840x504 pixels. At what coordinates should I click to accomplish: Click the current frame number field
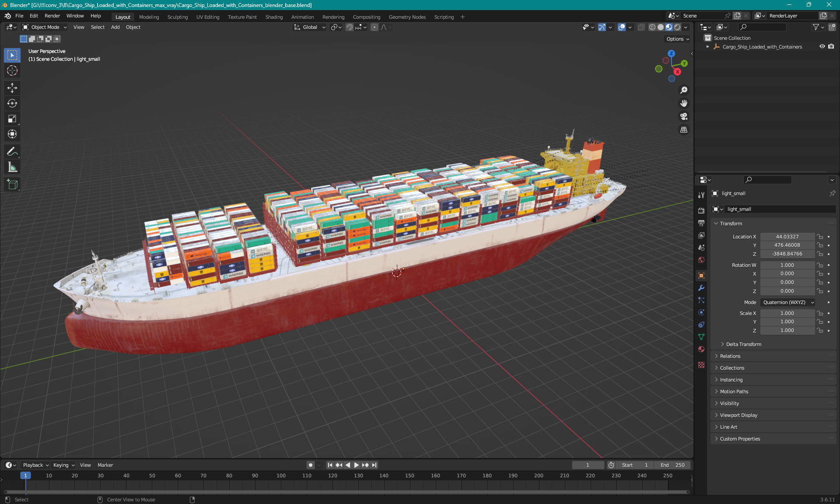point(588,465)
